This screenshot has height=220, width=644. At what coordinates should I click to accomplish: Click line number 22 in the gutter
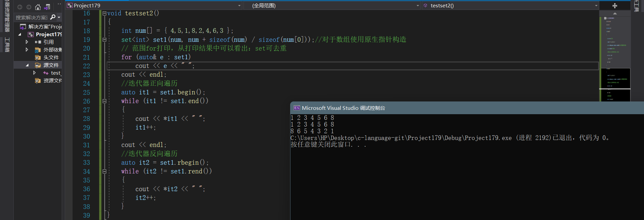[x=87, y=66]
